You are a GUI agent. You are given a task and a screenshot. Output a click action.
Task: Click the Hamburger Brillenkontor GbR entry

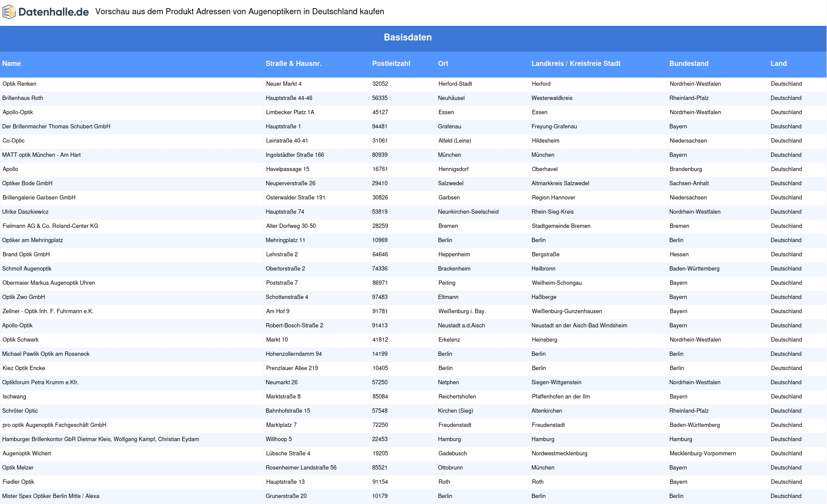tap(100, 439)
